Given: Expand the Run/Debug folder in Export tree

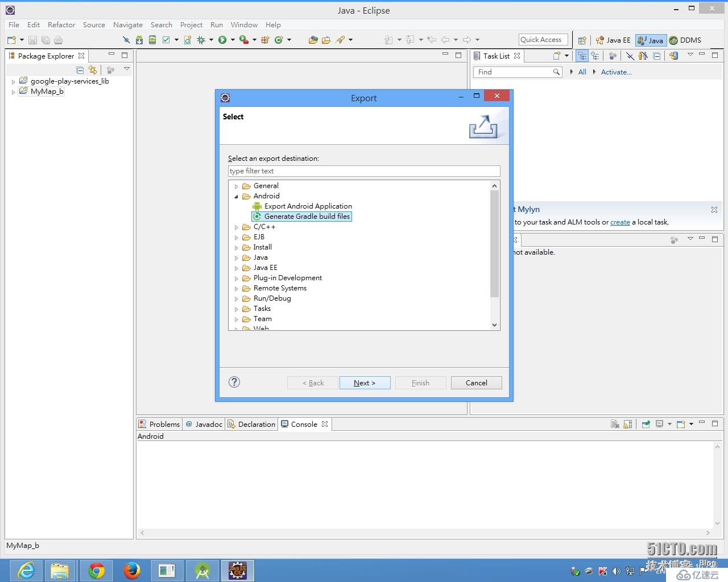Looking at the screenshot, I should (237, 299).
